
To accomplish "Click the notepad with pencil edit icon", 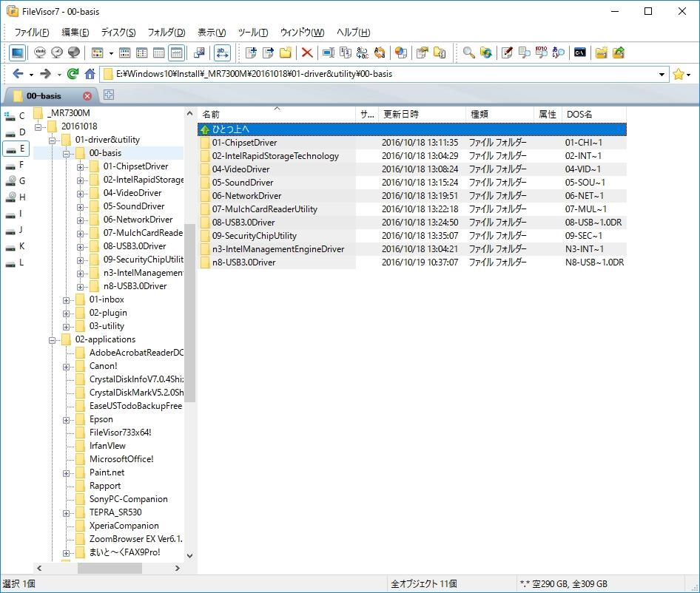I will pos(507,53).
